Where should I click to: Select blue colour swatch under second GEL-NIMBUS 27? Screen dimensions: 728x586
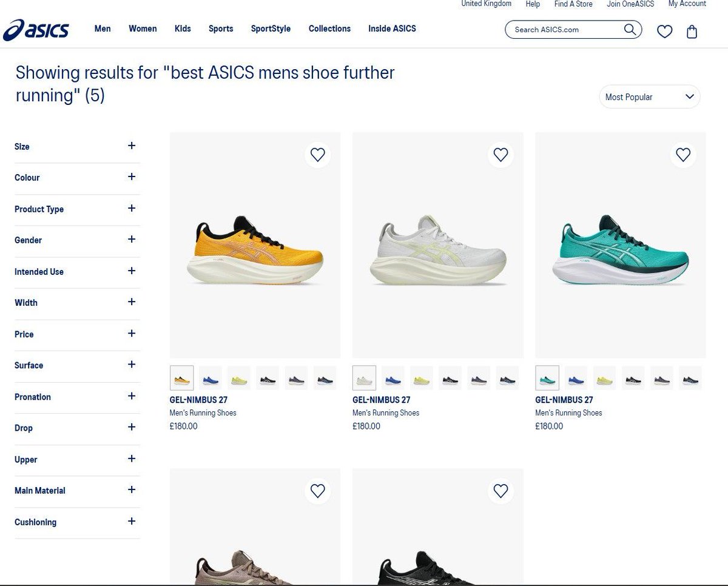393,378
